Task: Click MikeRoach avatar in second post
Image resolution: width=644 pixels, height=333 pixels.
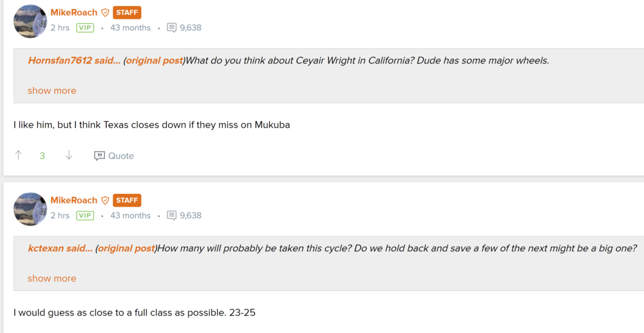Action: pos(30,209)
